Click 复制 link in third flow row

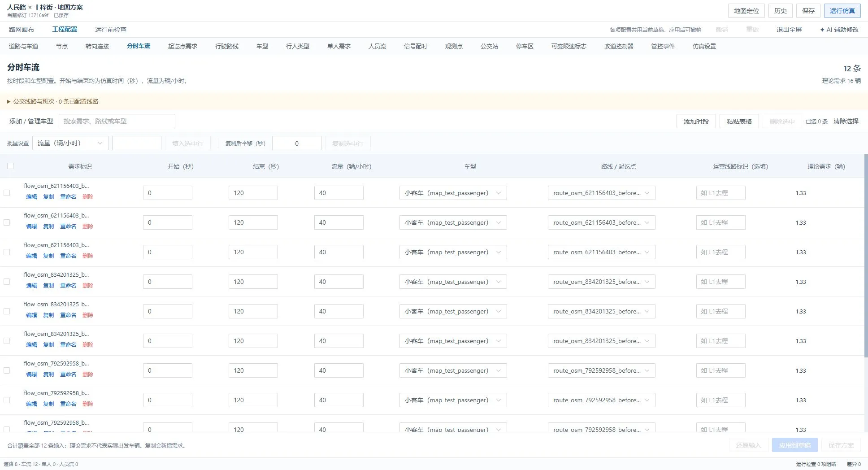pos(48,256)
